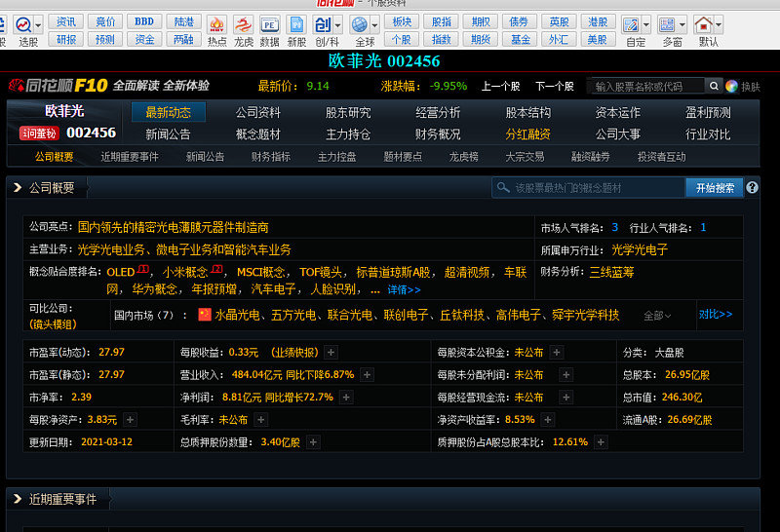This screenshot has width=780, height=532.
Task: Expand plus icon next to 每股未分配利润
Action: point(566,375)
